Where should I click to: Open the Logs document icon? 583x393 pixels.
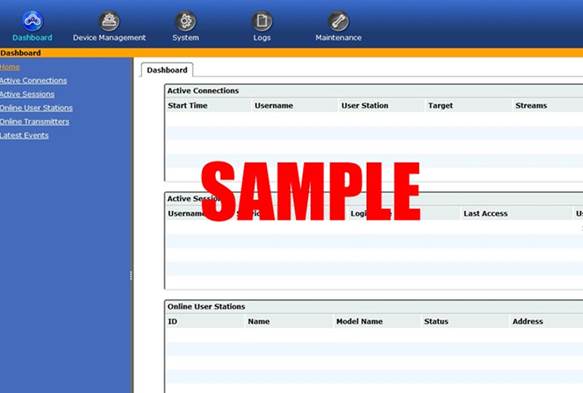click(262, 21)
